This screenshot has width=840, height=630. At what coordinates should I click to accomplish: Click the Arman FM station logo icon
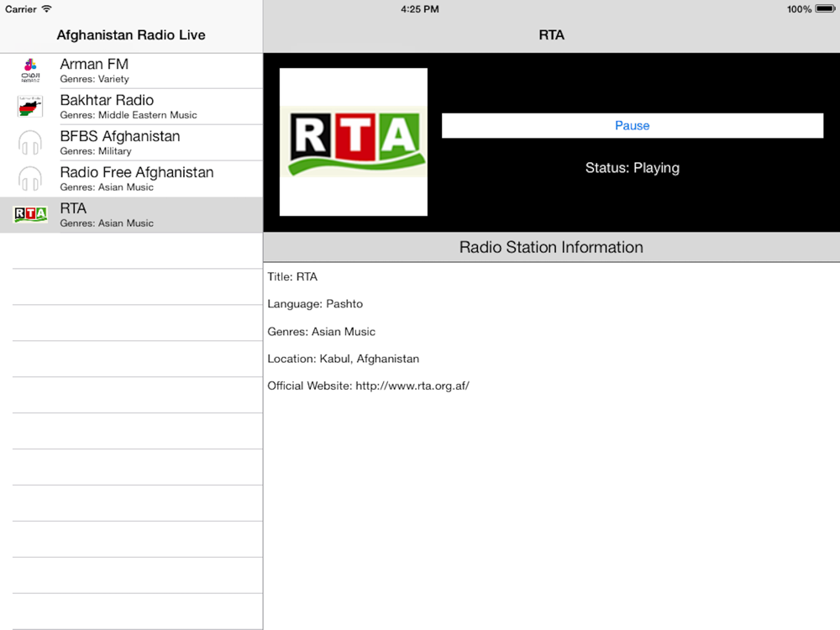[x=30, y=71]
